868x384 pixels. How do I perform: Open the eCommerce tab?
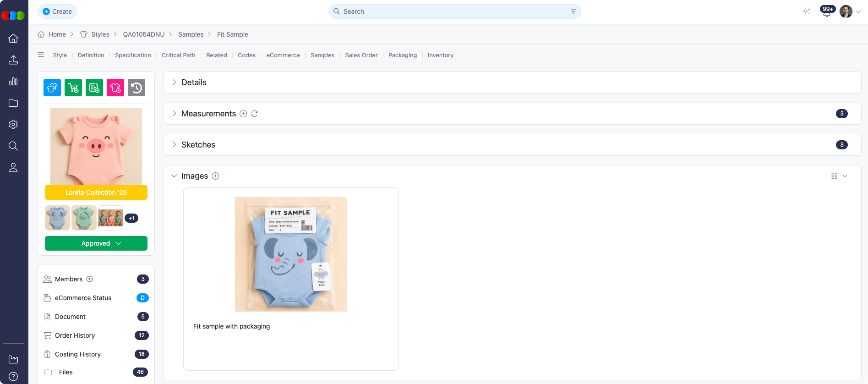click(x=283, y=55)
